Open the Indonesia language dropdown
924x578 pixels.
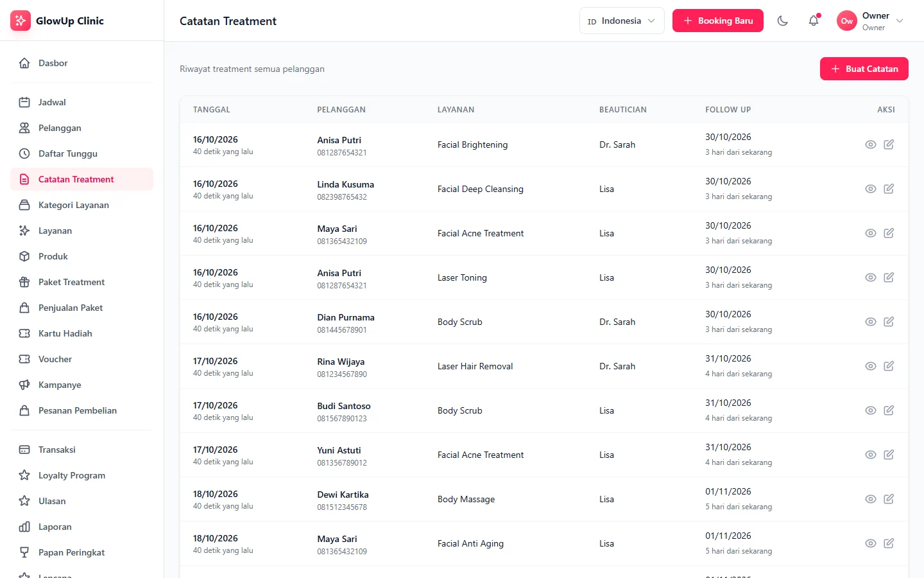click(622, 21)
